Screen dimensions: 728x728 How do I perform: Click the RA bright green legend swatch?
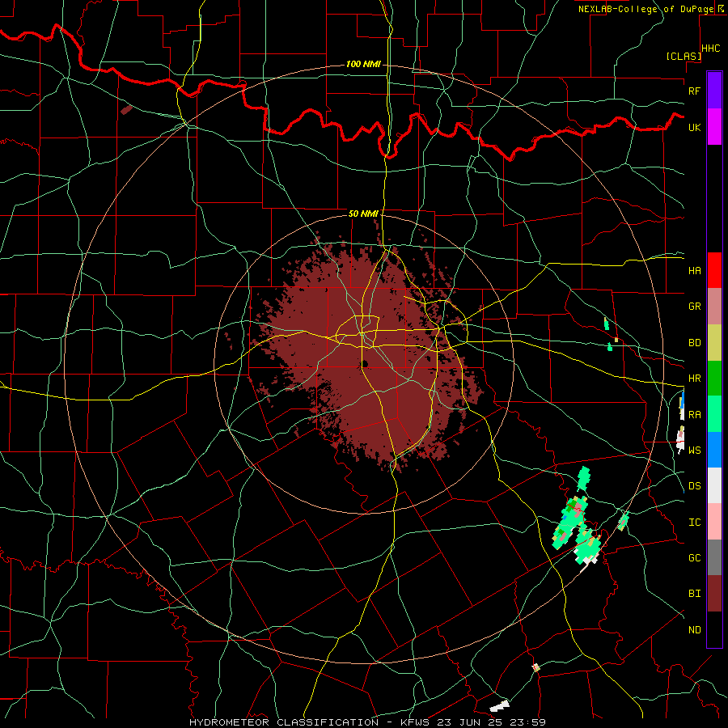click(x=714, y=414)
